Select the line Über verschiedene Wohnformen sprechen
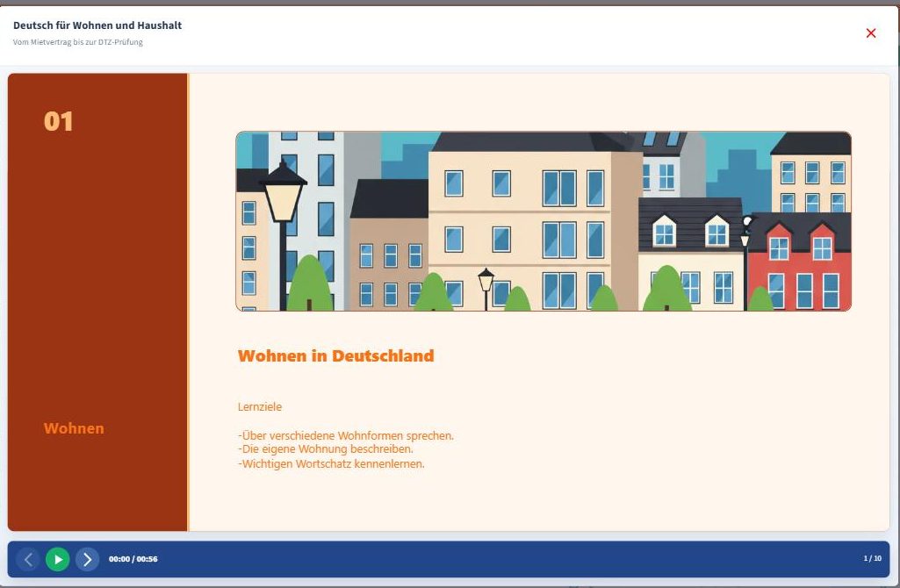This screenshot has width=900, height=588. pyautogui.click(x=346, y=436)
